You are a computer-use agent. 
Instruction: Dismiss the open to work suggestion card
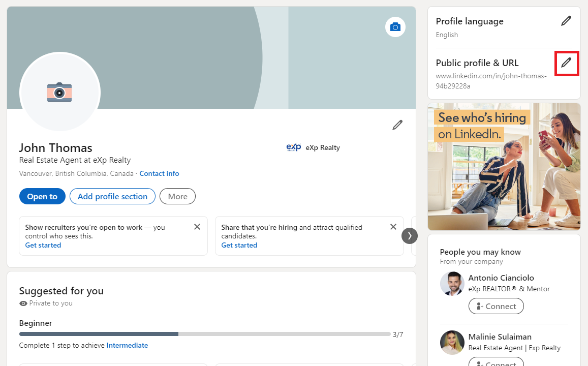tap(197, 227)
